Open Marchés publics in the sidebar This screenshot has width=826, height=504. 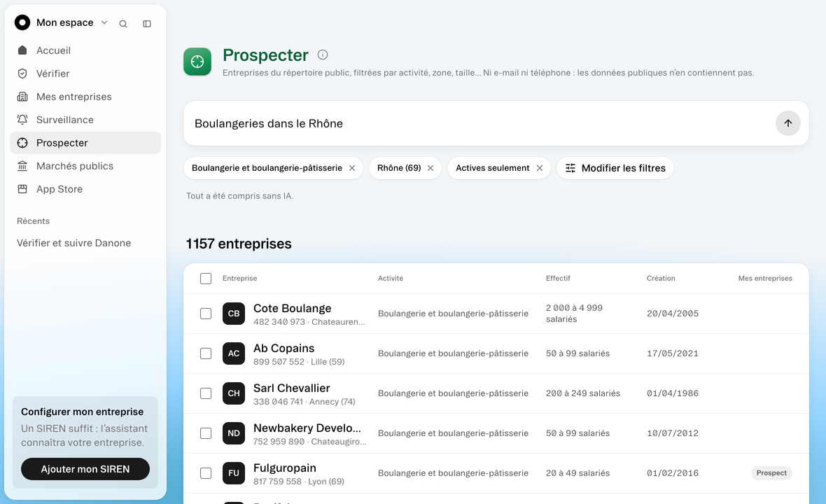coord(85,167)
